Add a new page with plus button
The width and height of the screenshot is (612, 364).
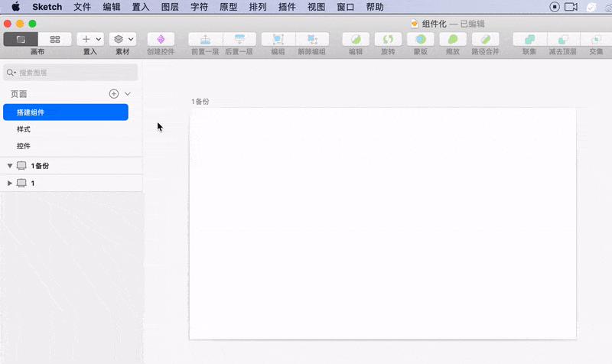click(114, 93)
